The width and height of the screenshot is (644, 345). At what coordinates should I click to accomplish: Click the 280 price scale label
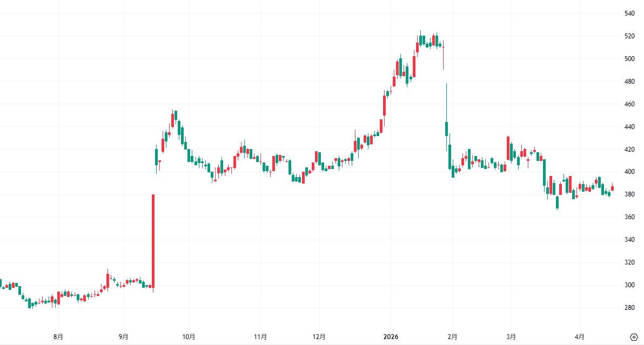629,308
